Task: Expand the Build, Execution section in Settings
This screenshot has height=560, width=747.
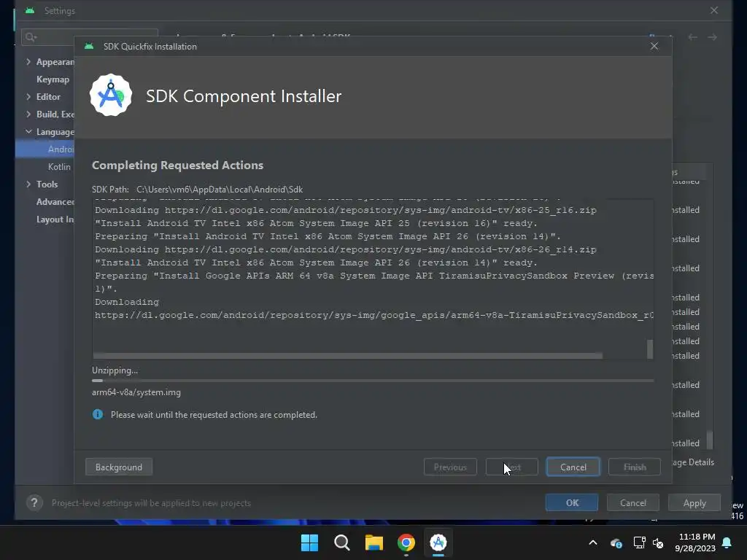Action: [x=28, y=114]
